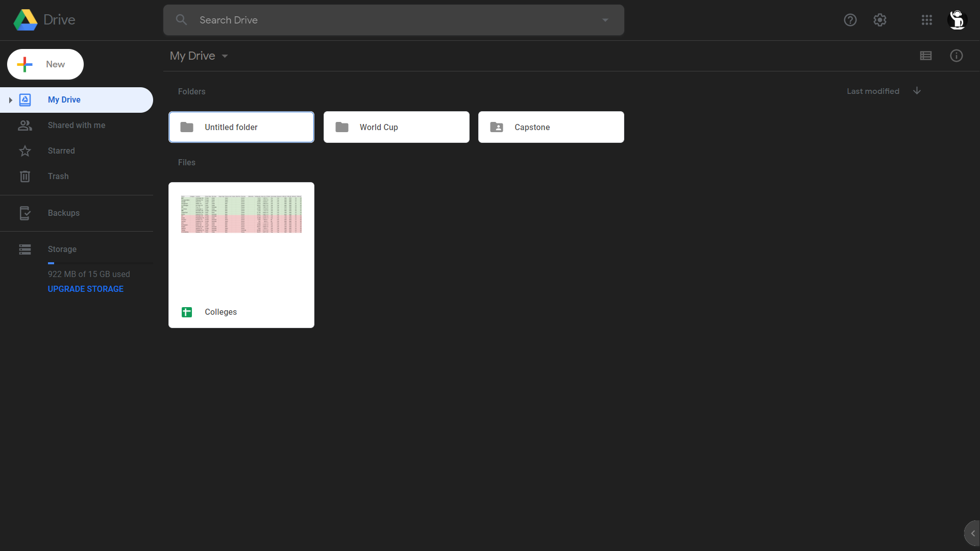Open your account profile avatar

[958, 20]
